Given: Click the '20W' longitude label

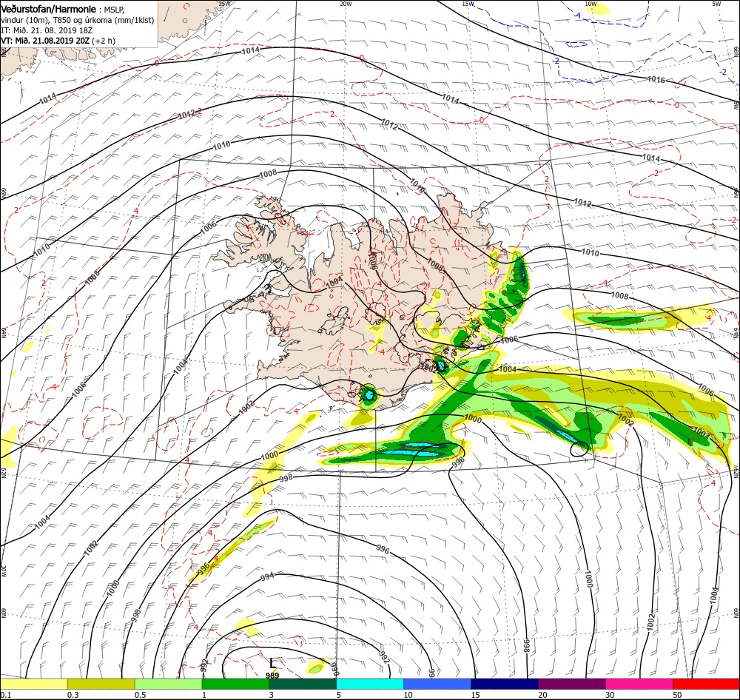Looking at the screenshot, I should click(346, 4).
